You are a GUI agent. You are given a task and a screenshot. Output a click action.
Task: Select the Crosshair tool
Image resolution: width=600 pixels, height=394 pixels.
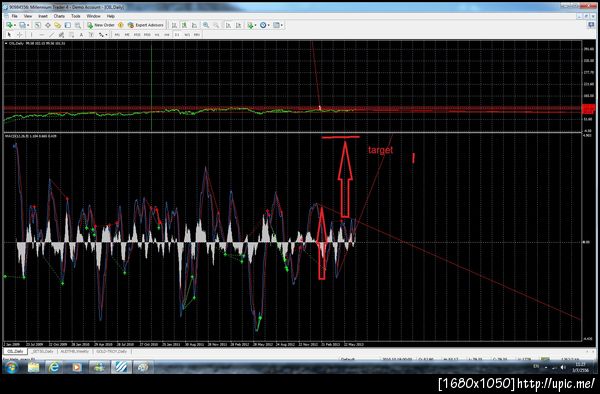click(x=20, y=35)
